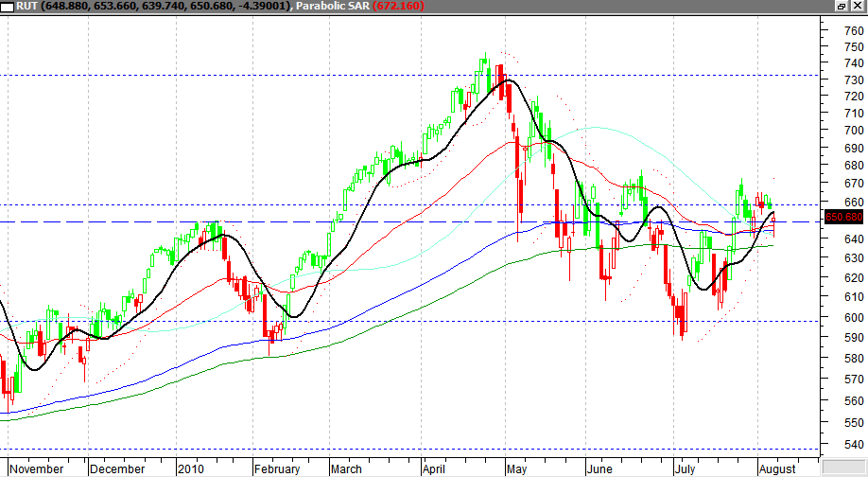Close the RUT chart window
This screenshot has height=477, width=868.
click(857, 6)
